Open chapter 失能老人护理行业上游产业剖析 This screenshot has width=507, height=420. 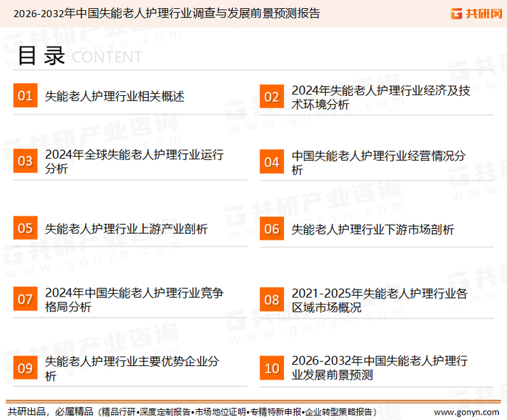[126, 229]
